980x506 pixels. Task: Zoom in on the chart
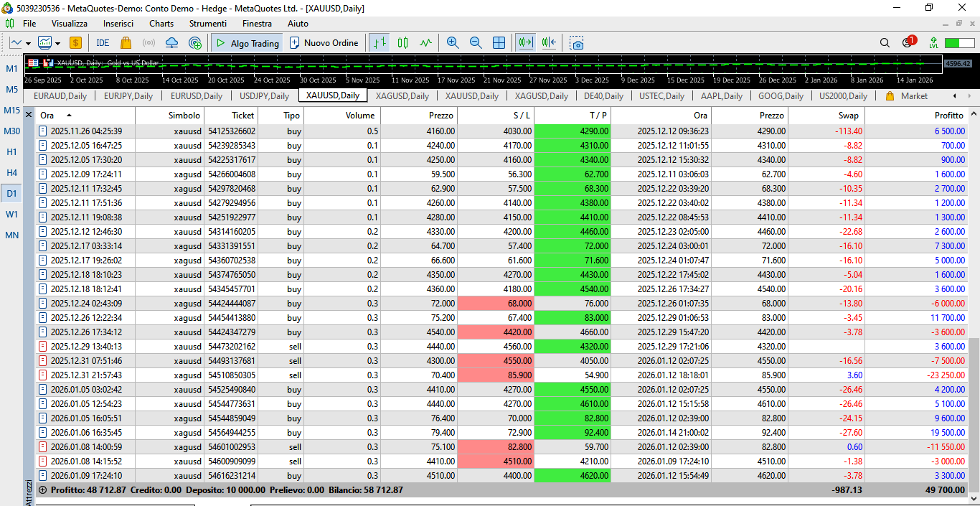pyautogui.click(x=453, y=43)
